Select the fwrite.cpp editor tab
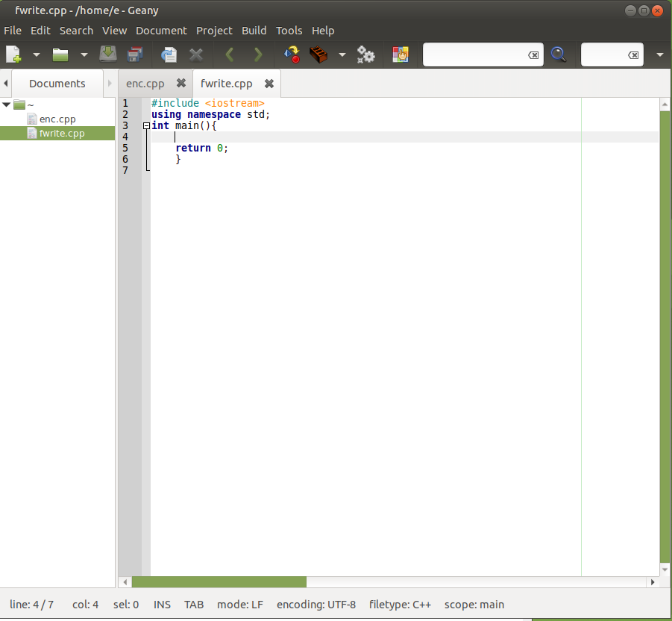This screenshot has height=621, width=672. click(x=226, y=83)
